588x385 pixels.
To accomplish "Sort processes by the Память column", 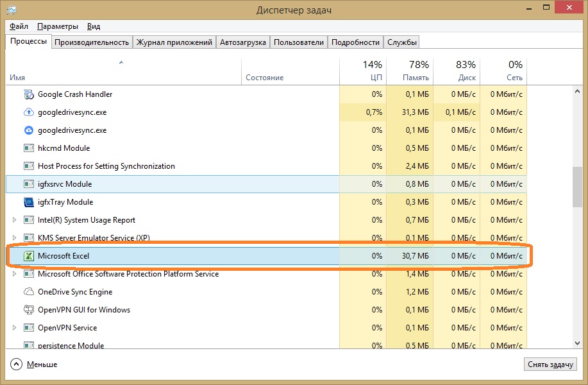I will tap(409, 71).
